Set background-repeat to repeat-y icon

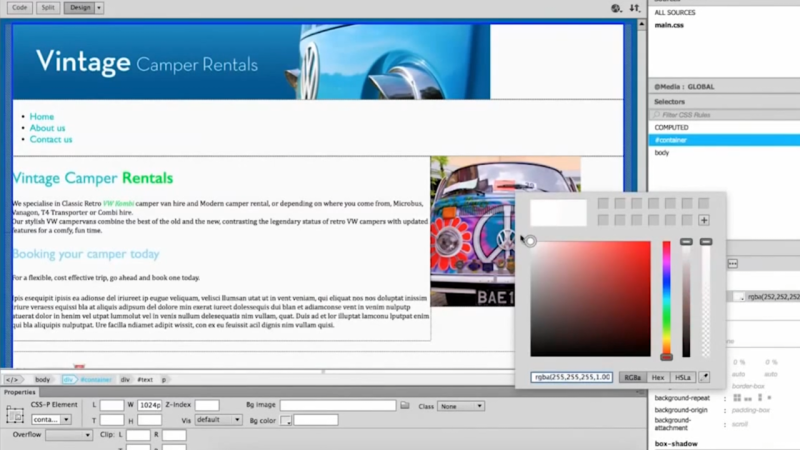[760, 398]
